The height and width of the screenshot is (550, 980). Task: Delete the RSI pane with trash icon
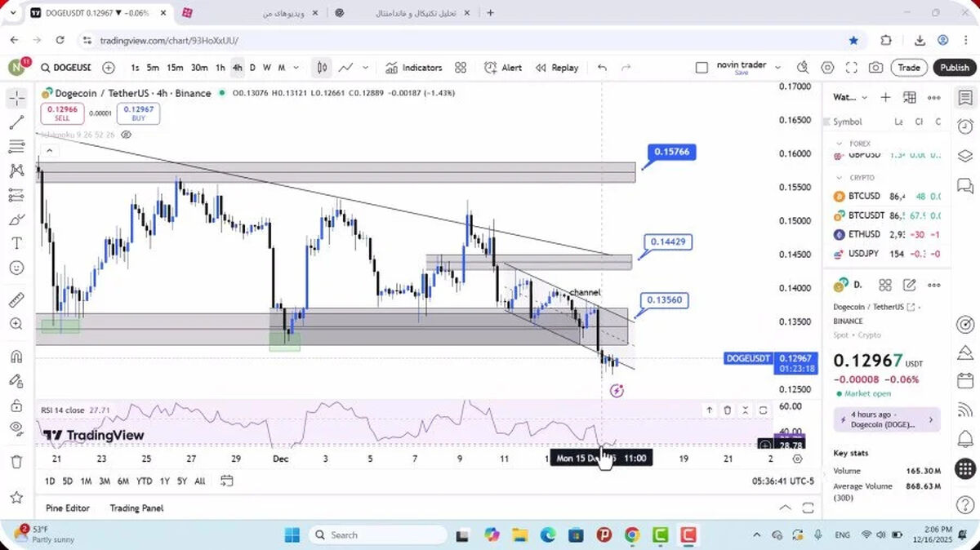tap(727, 410)
